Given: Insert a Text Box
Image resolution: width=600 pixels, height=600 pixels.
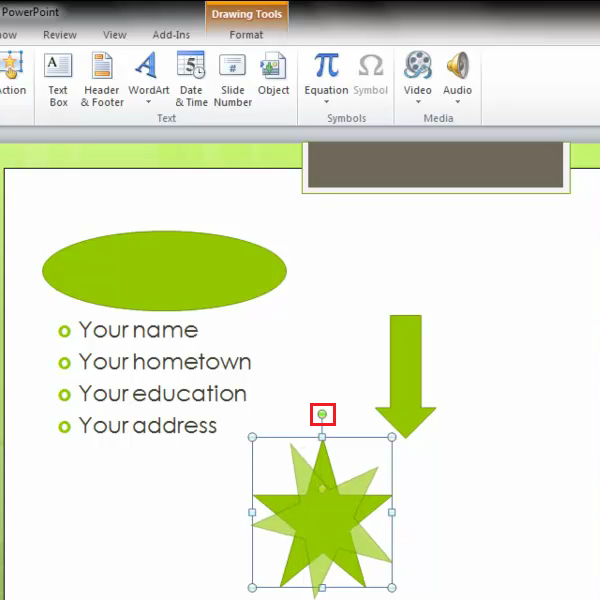Looking at the screenshot, I should pos(58,80).
